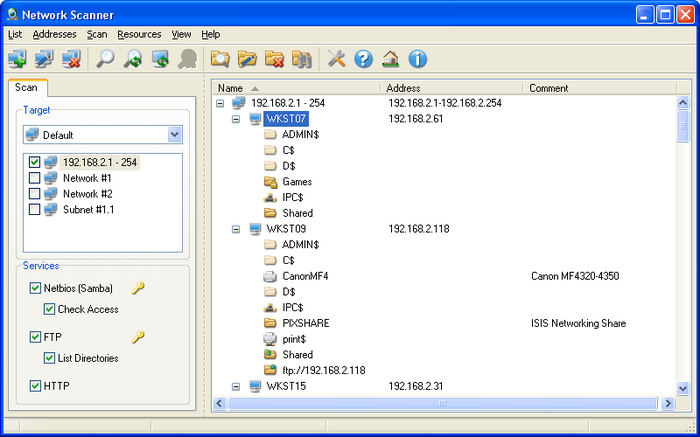Click the horizontal scrollbar left arrow
Viewport: 700px width, 437px height.
219,404
